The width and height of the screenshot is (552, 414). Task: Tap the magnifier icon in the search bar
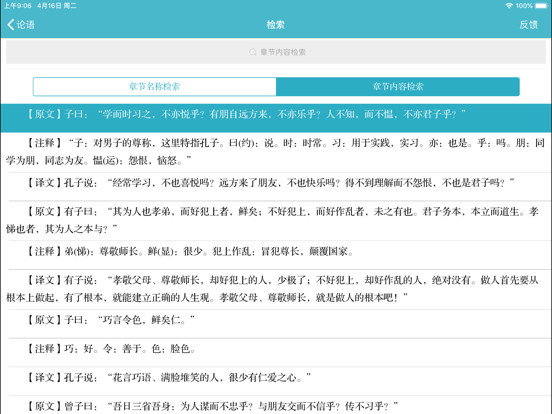tap(253, 52)
